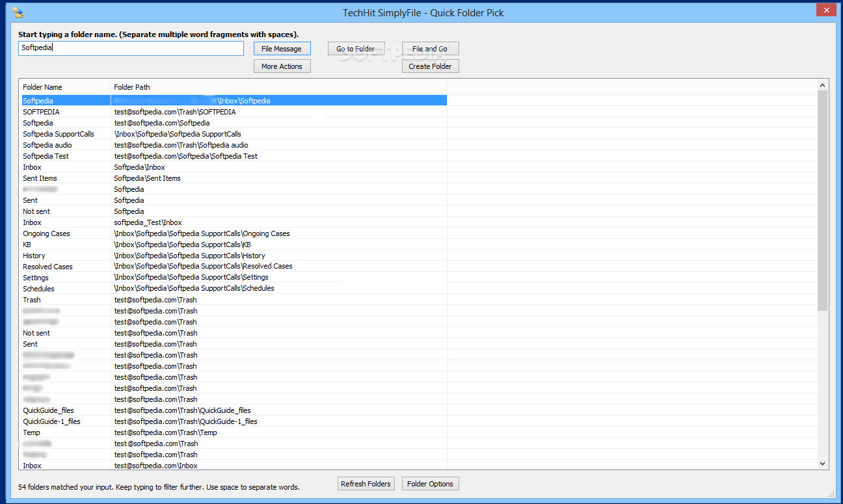Select the Resolved Cases folder
The width and height of the screenshot is (843, 504).
click(234, 267)
